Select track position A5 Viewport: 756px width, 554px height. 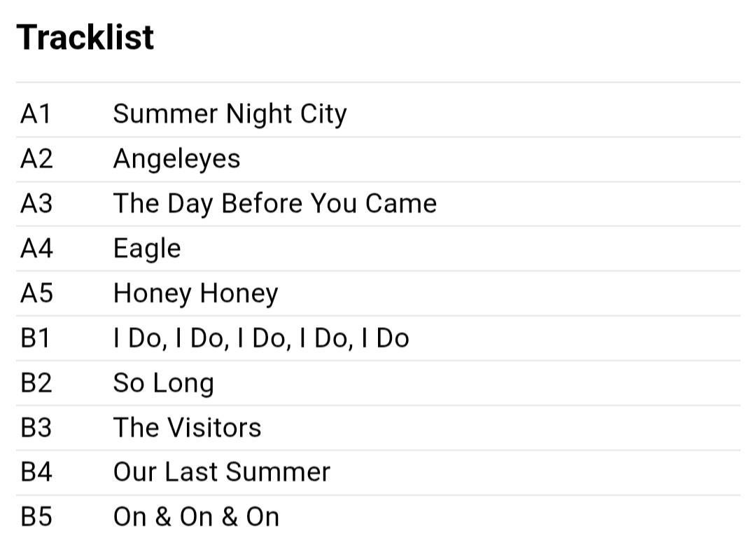[36, 293]
